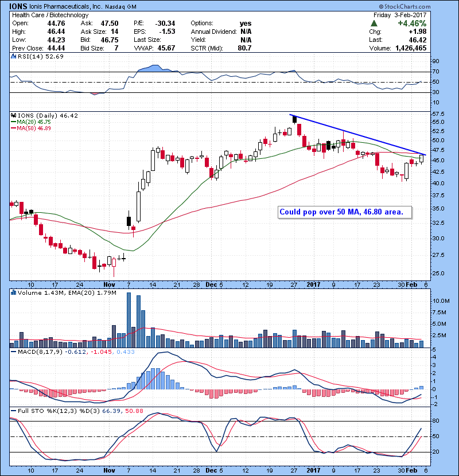Click the 25.0 price axis label
459x476 pixels.
(439, 273)
